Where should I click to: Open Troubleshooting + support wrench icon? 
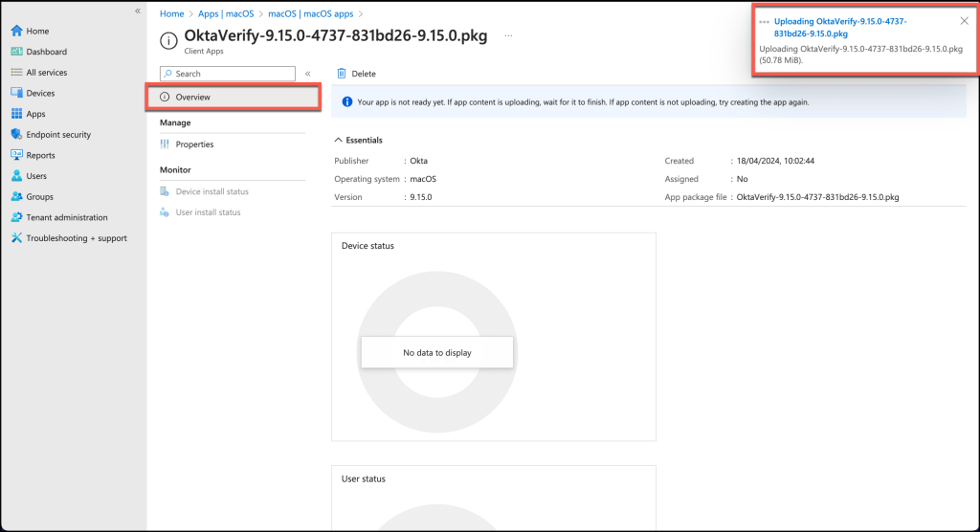coord(16,238)
